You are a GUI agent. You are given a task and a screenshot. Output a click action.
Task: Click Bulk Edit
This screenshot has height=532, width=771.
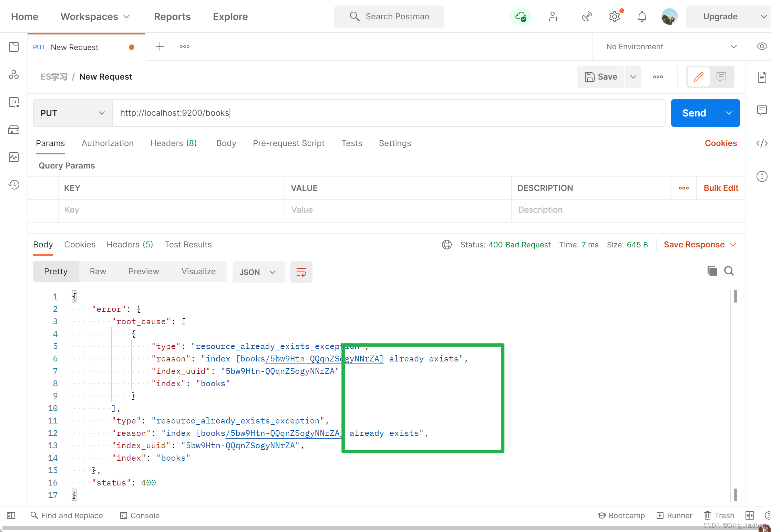click(x=721, y=188)
